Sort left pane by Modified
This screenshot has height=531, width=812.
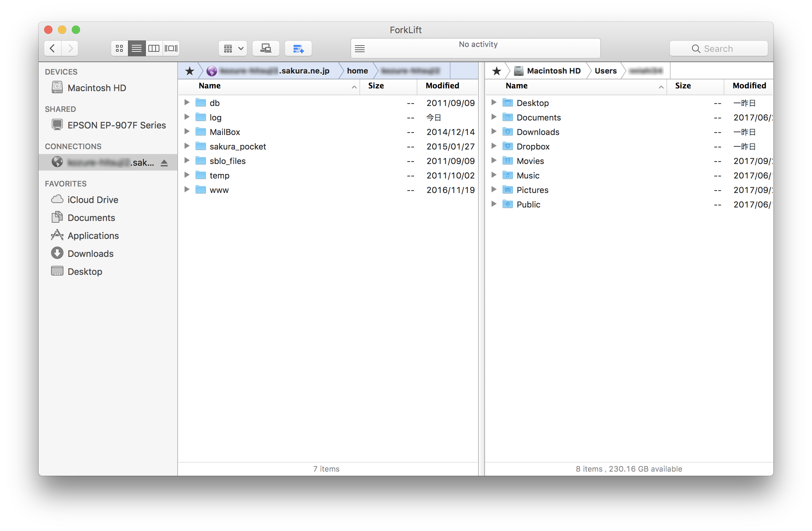[447, 86]
